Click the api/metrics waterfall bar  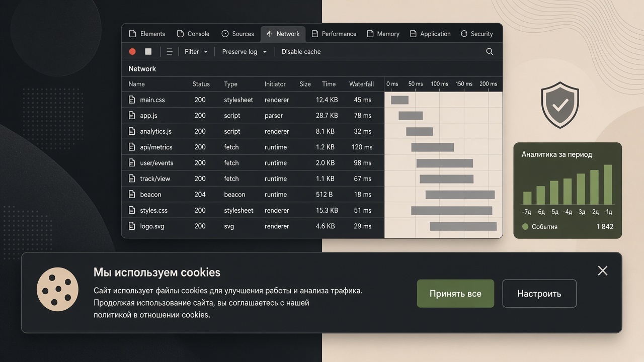[433, 147]
